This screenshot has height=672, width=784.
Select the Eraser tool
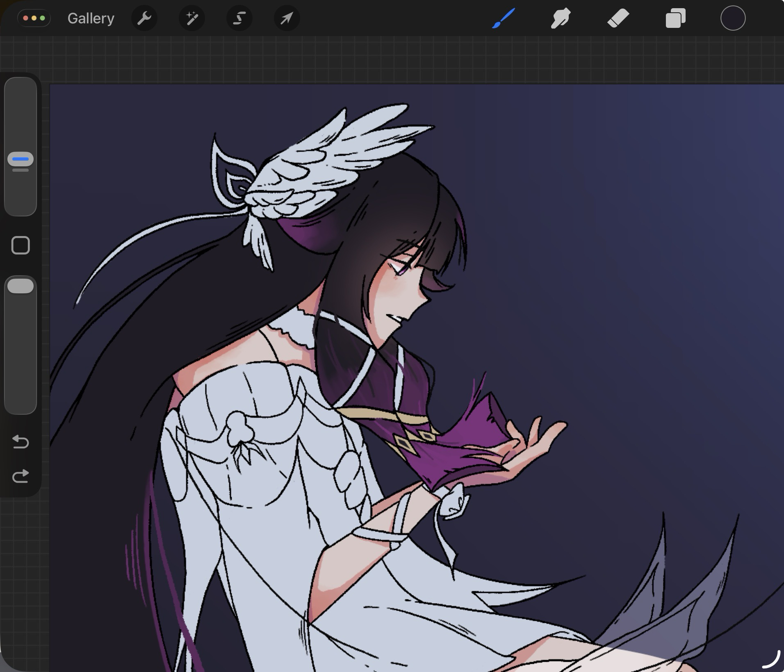click(x=618, y=18)
